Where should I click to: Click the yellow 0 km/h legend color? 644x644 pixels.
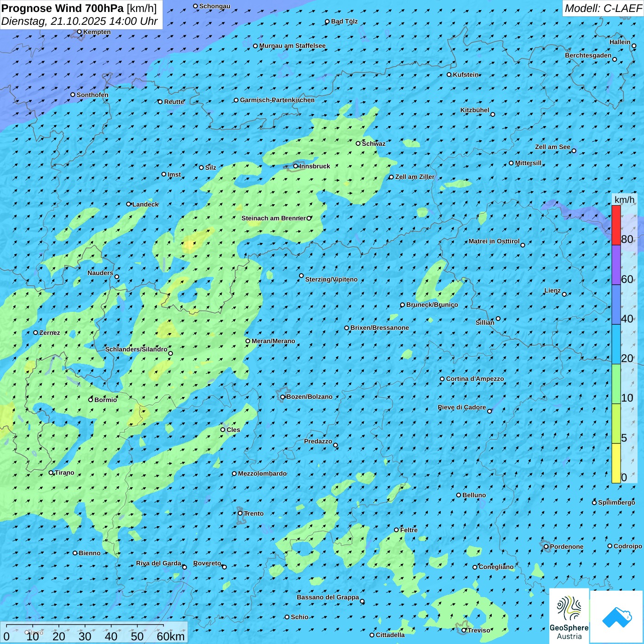(x=616, y=463)
